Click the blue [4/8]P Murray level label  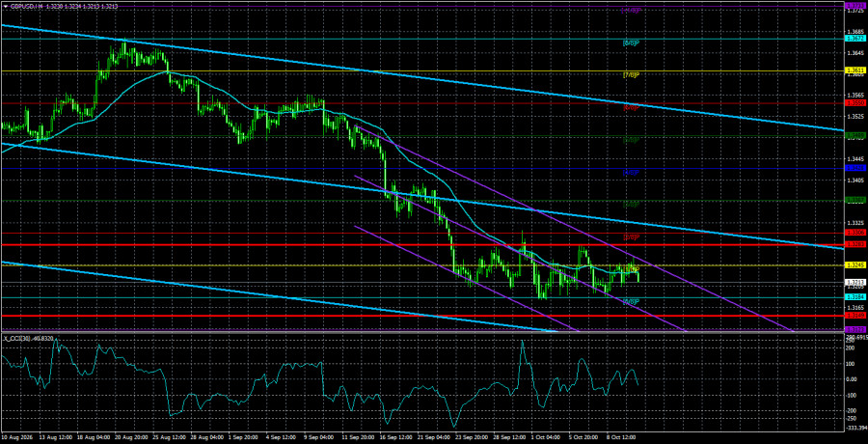point(632,173)
